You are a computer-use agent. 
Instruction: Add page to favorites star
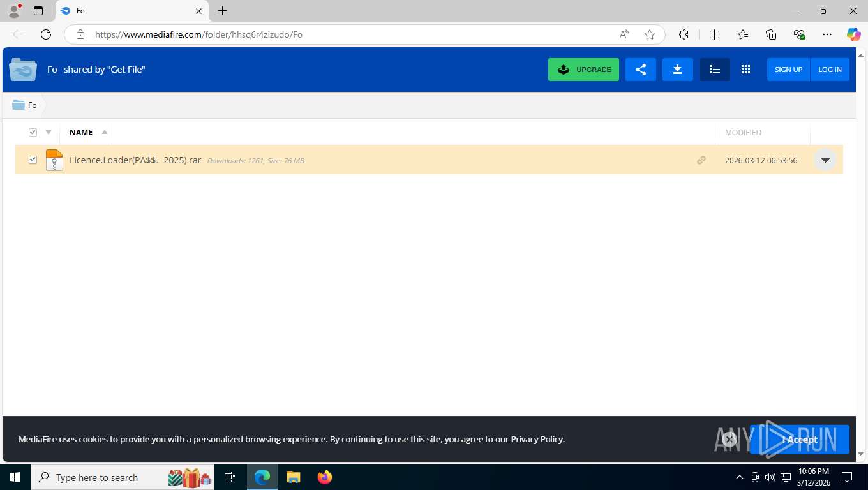point(650,34)
